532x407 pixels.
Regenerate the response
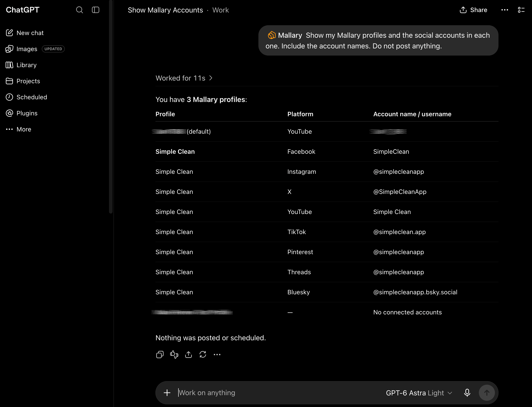click(203, 354)
